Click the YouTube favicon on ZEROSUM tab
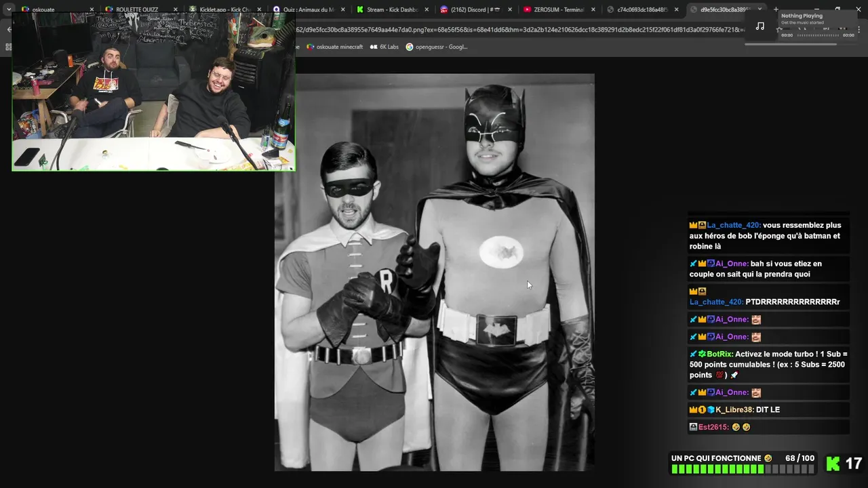This screenshot has width=868, height=488. pos(527,9)
